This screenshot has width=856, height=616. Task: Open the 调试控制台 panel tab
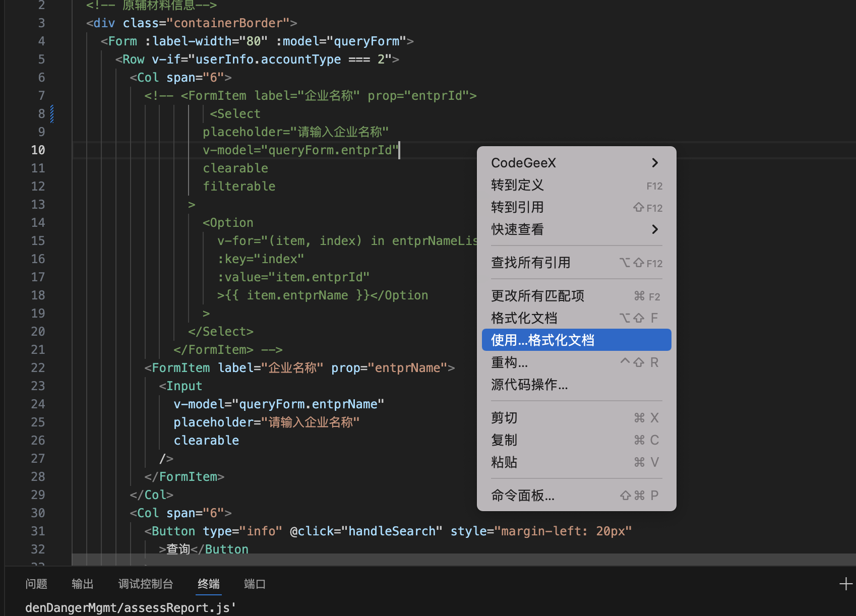tap(146, 584)
